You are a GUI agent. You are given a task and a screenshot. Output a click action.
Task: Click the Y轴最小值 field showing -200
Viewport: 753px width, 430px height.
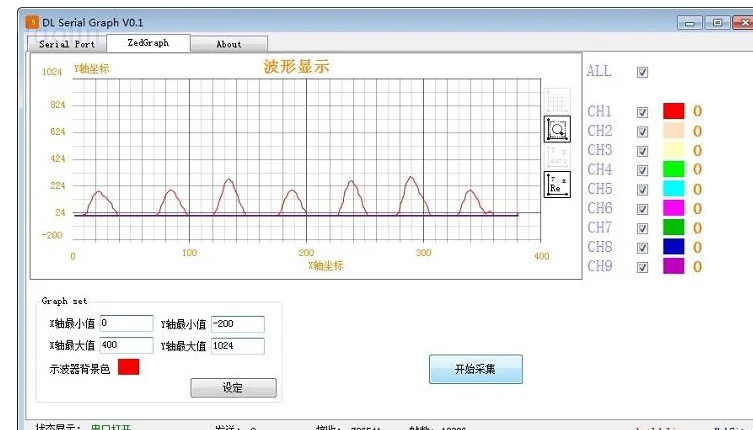click(238, 324)
